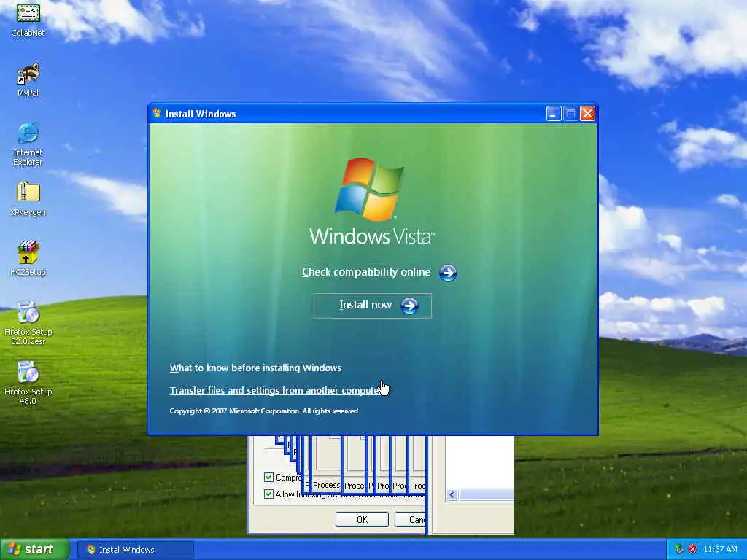Open the network connection tray icon
Image resolution: width=747 pixels, height=560 pixels.
point(679,549)
